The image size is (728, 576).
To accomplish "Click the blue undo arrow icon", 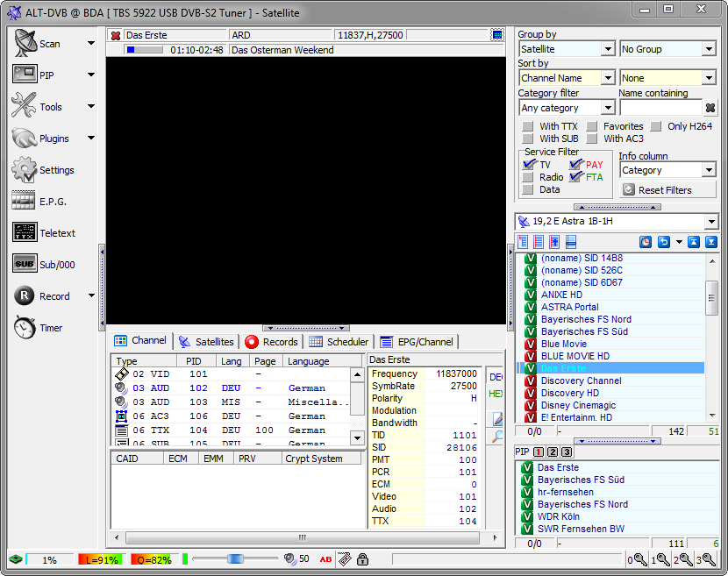I will (664, 242).
